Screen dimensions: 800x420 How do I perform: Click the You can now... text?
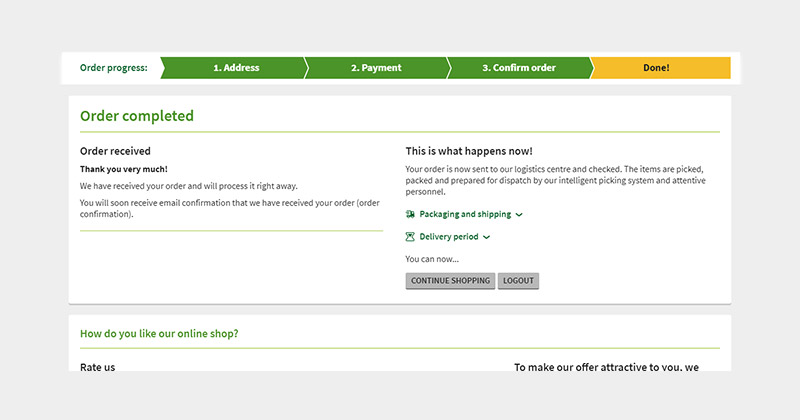point(432,259)
